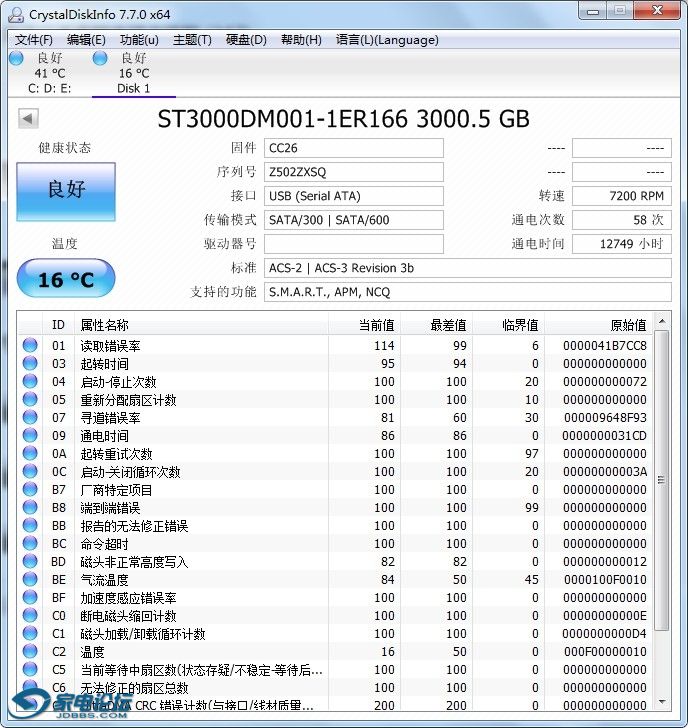This screenshot has height=728, width=688.
Task: Click the scrollbar up arrow in attribute list
Action: pos(662,321)
